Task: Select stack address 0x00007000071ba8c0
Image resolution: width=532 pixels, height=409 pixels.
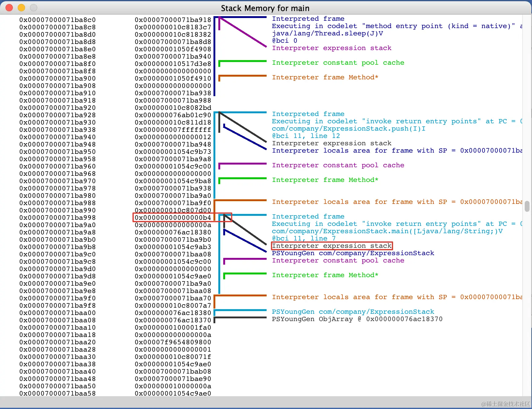Action: click(57, 20)
